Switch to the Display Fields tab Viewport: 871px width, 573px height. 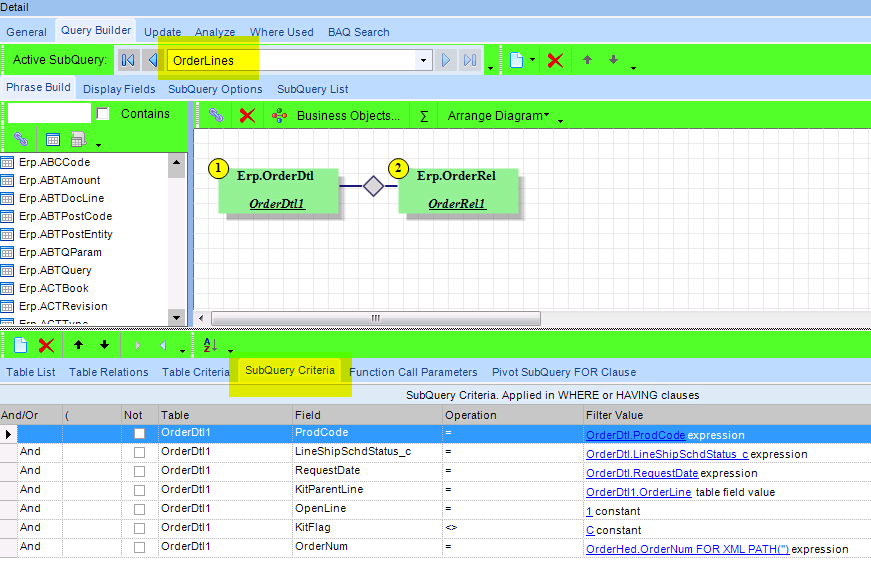tap(119, 89)
